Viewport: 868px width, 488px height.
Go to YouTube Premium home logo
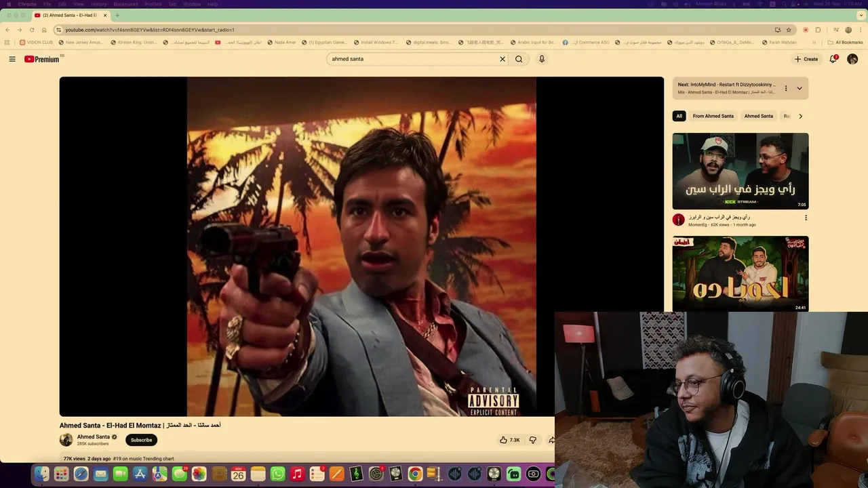[x=42, y=59]
